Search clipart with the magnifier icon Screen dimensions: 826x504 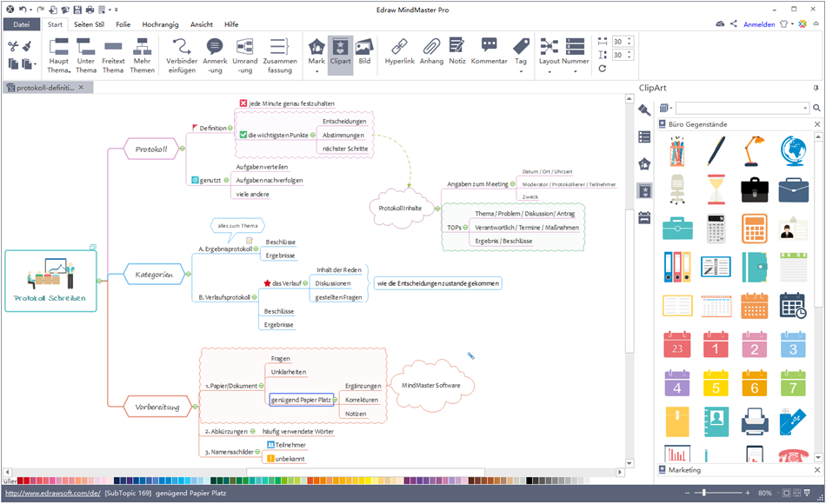click(816, 108)
